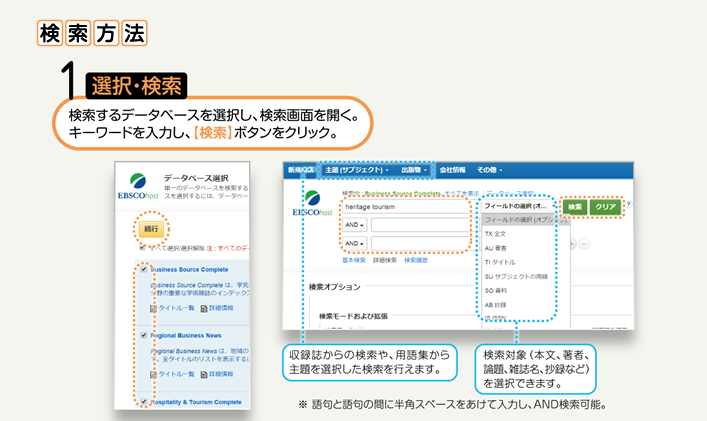Click the 詳細情報 document icon under Regional Business News
Viewport: 707px width, 421px height.
tap(204, 374)
